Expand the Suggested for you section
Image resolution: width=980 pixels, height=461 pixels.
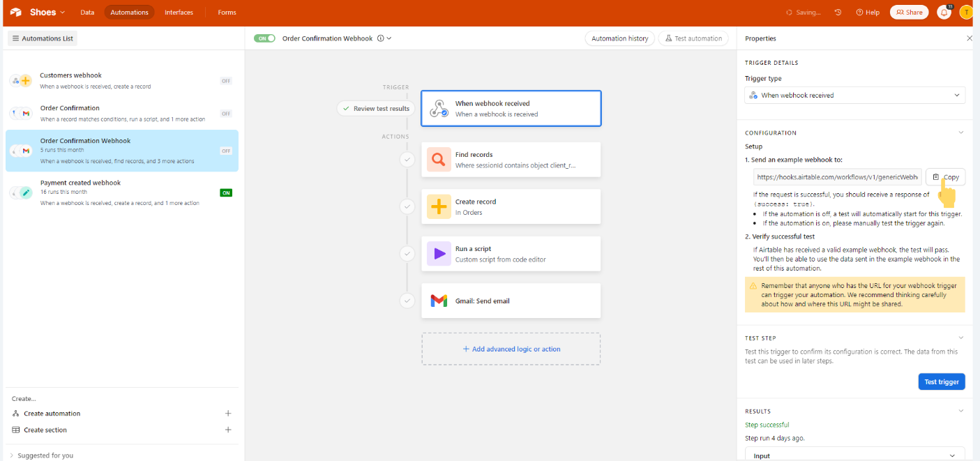click(x=42, y=455)
